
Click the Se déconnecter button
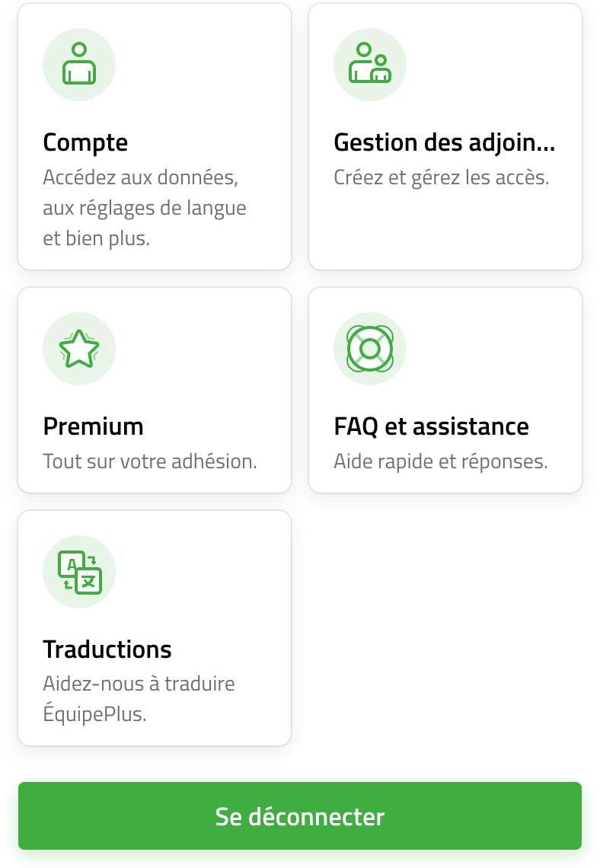(300, 816)
